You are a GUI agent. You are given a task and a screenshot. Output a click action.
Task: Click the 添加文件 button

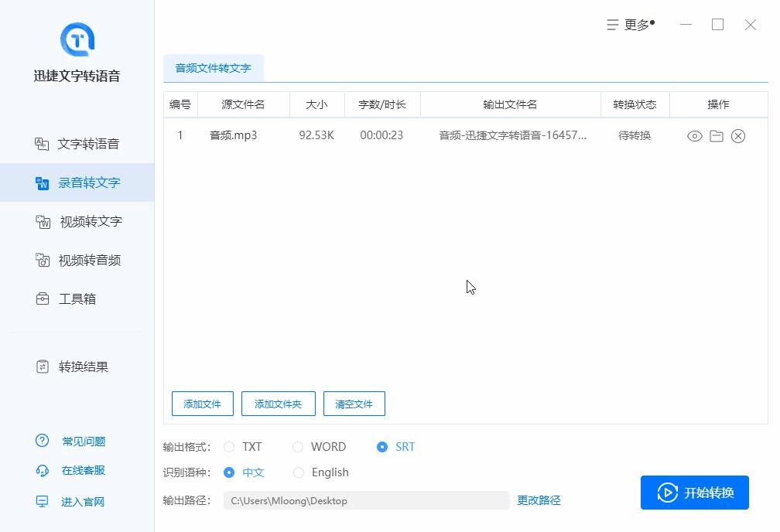(203, 404)
